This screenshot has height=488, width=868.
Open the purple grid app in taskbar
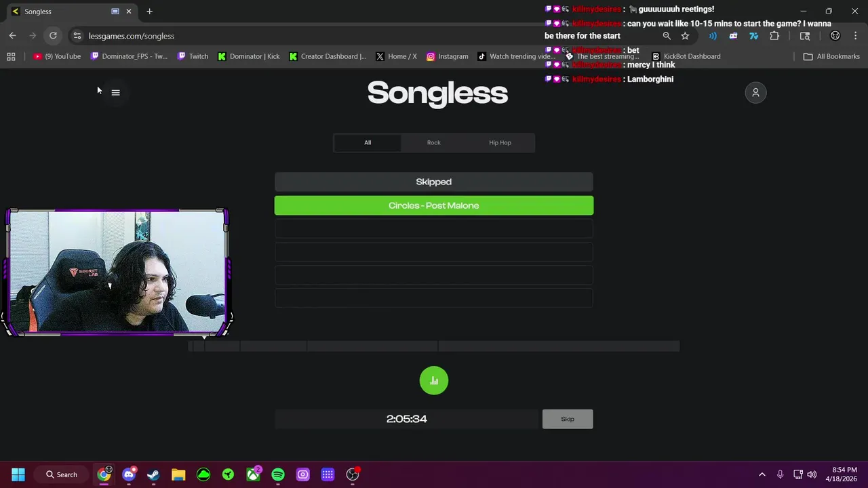(x=328, y=474)
